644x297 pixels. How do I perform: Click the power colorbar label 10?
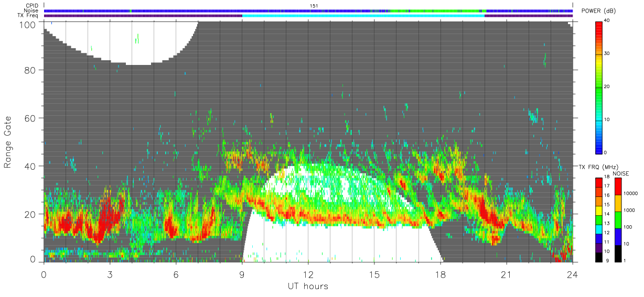point(607,120)
